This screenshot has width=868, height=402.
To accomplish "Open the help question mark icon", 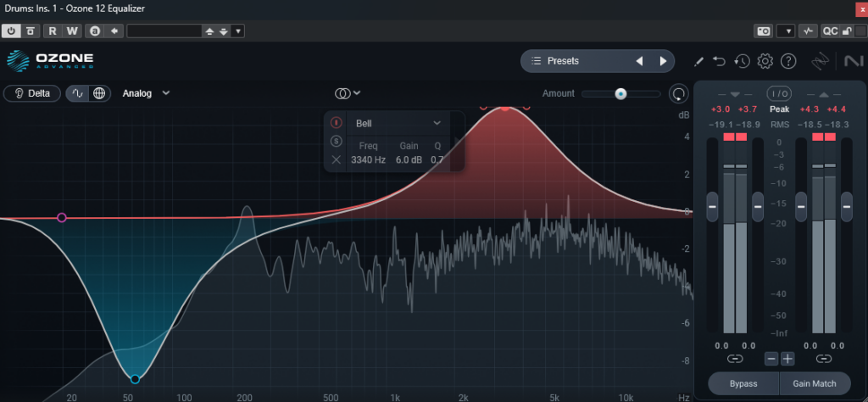I will pos(788,61).
